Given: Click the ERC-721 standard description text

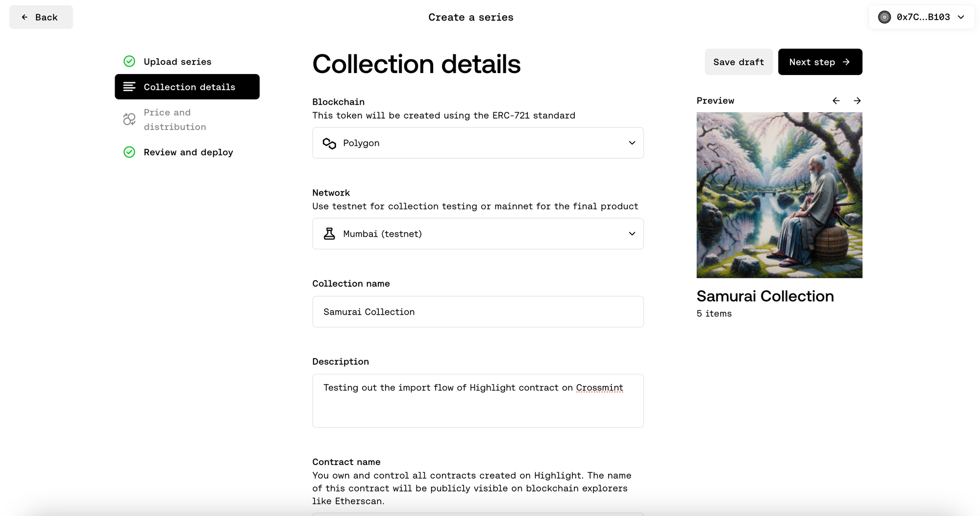Looking at the screenshot, I should (443, 115).
